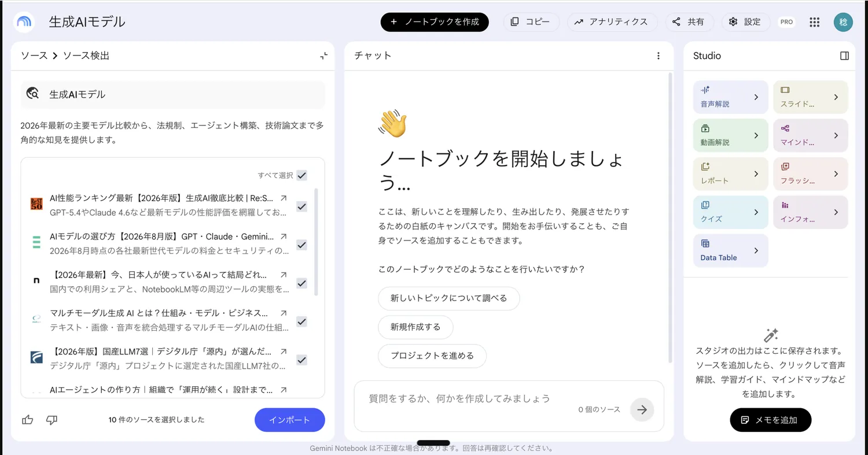The width and height of the screenshot is (868, 455).
Task: Click the PRO badge
Action: coord(786,22)
